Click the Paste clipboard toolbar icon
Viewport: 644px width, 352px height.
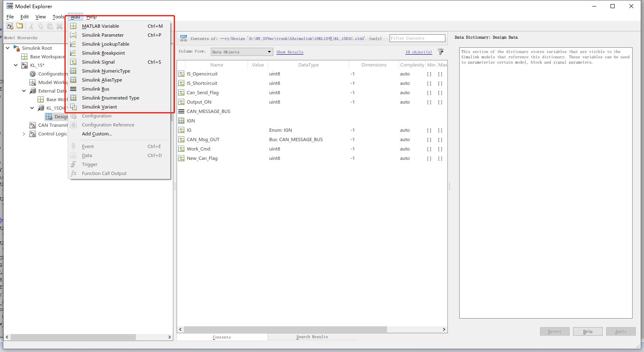50,26
